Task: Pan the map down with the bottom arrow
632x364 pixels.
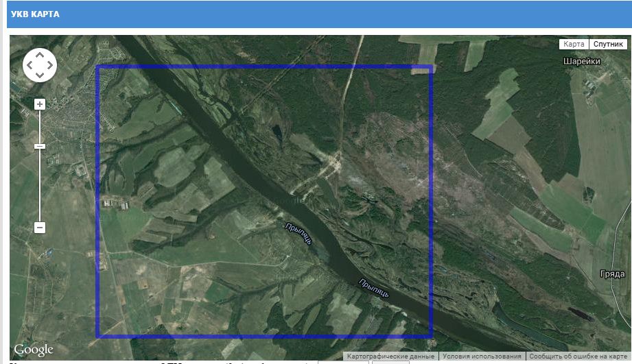Action: tap(40, 75)
